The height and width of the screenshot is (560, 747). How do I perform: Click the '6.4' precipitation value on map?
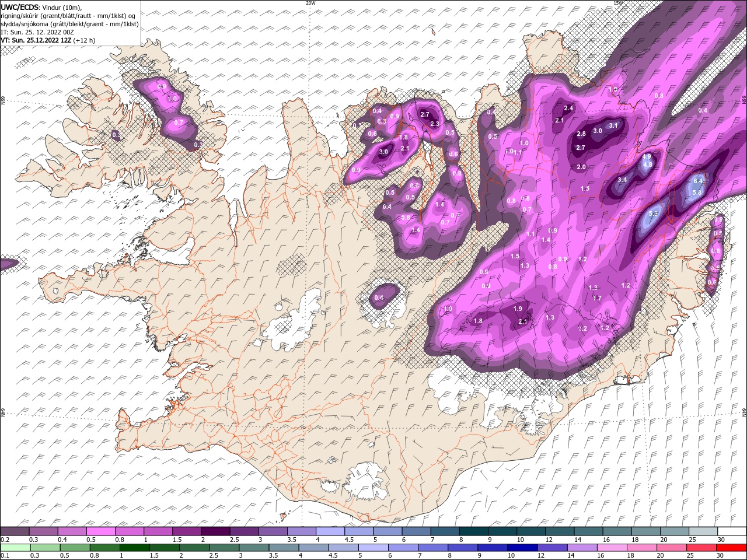697,181
